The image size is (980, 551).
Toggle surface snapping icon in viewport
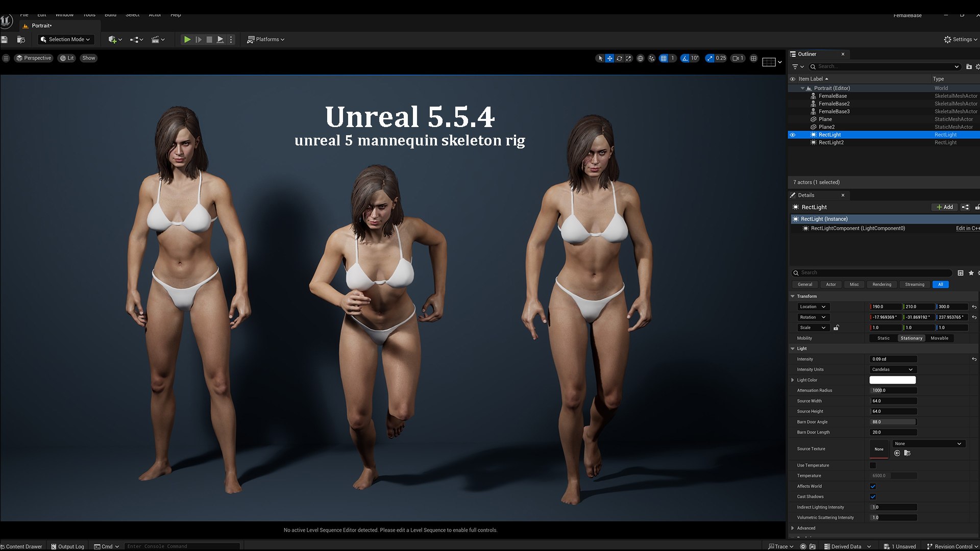(652, 58)
